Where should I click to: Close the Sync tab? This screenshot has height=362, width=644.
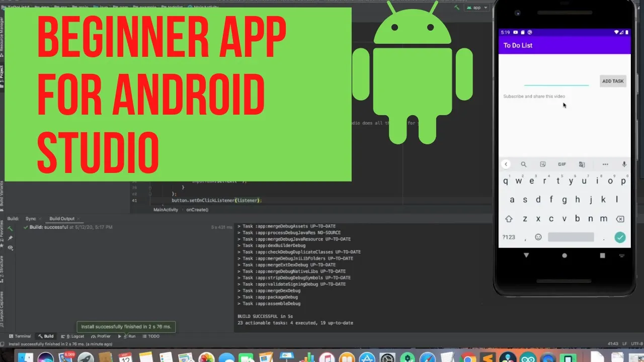click(x=40, y=219)
